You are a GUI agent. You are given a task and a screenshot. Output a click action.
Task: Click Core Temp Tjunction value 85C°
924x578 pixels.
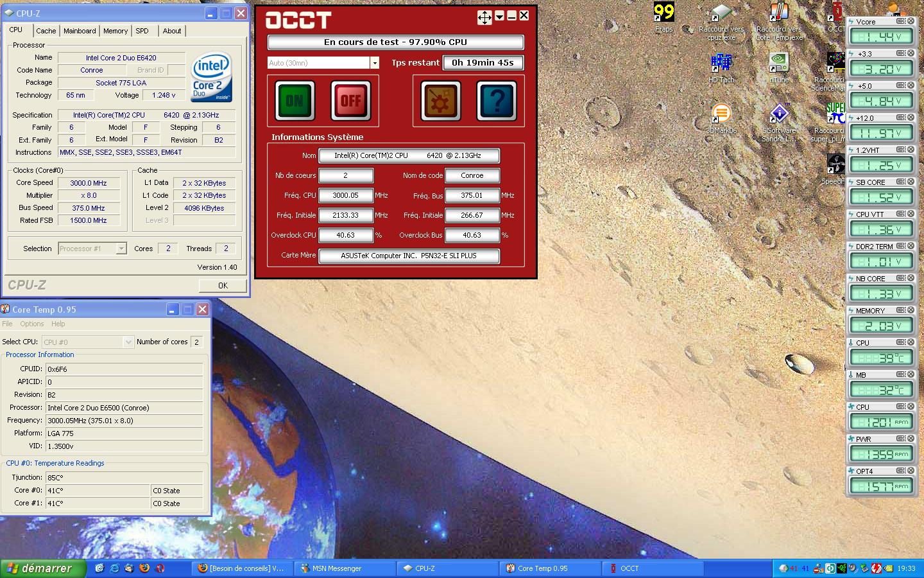tap(124, 478)
